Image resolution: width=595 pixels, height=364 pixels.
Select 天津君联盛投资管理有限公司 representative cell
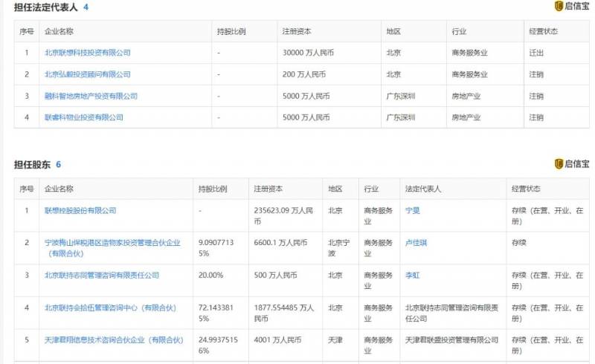tap(451, 340)
